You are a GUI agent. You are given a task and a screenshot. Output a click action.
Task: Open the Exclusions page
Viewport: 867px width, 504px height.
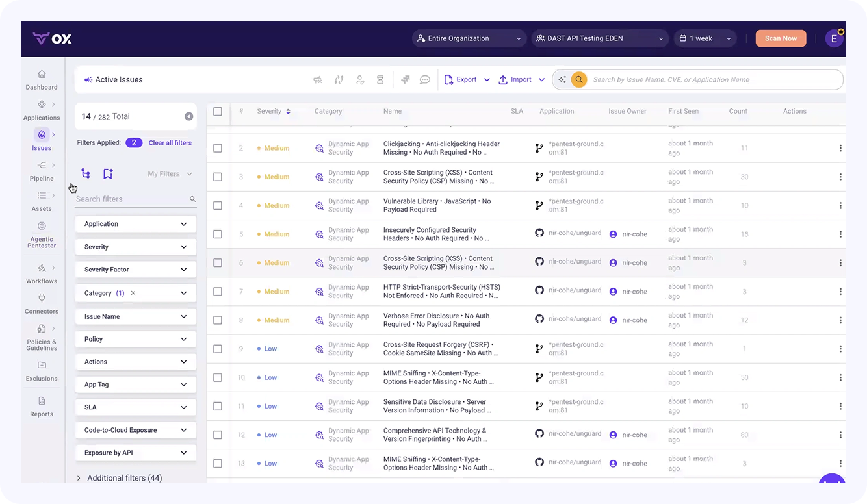click(42, 372)
